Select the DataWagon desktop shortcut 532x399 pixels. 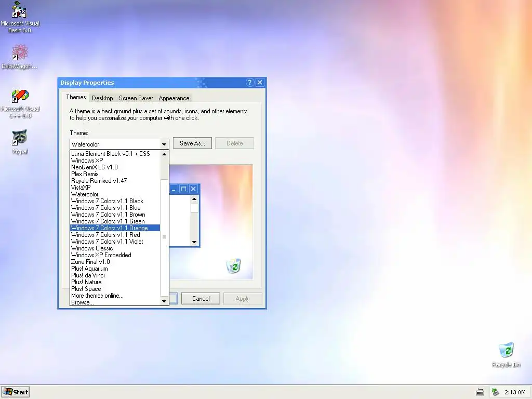pyautogui.click(x=19, y=57)
